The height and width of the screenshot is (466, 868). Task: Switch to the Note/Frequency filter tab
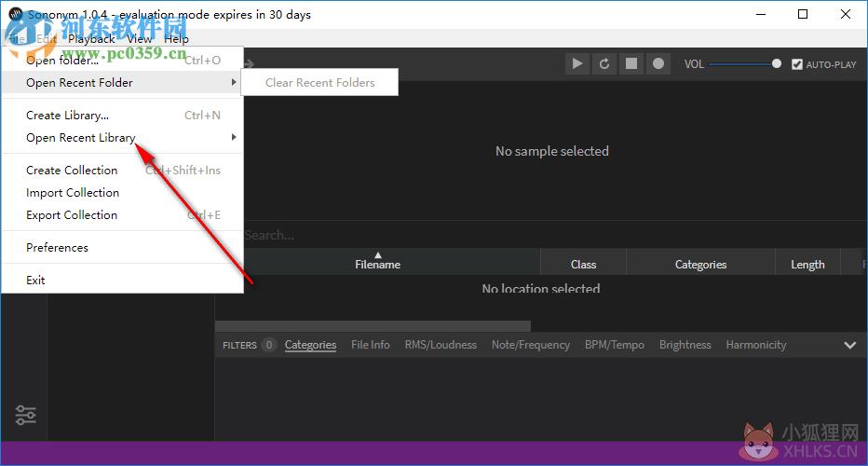coord(530,345)
